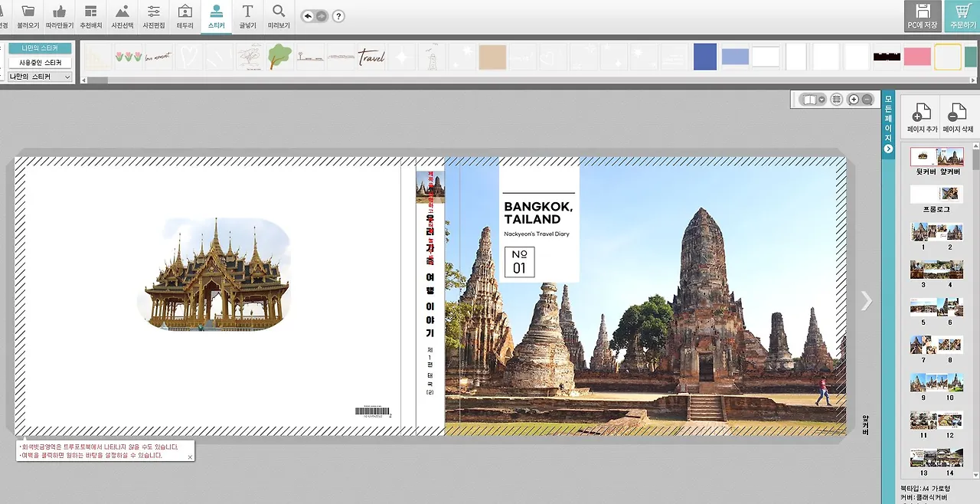Select the 스티커 sticker stamp tab
Viewport: 980px width, 504px height.
(x=217, y=16)
